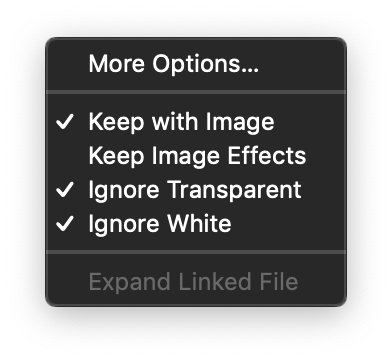
Task: Click the More Options… text at menu top
Action: (174, 63)
